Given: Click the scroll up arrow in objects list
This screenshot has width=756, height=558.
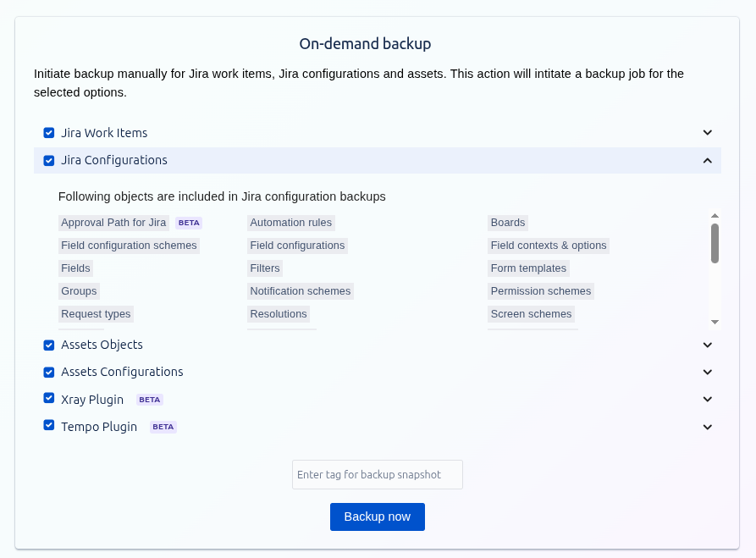Looking at the screenshot, I should (715, 216).
